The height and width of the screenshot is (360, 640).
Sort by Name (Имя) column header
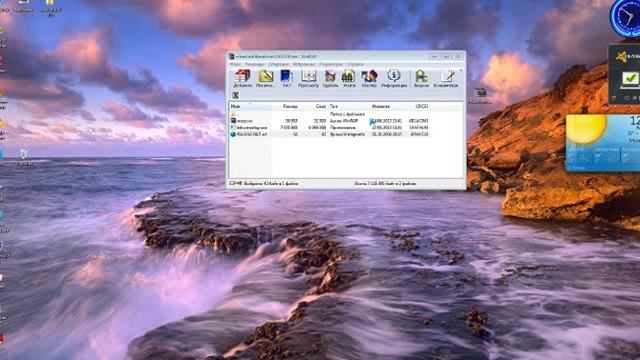click(250, 106)
